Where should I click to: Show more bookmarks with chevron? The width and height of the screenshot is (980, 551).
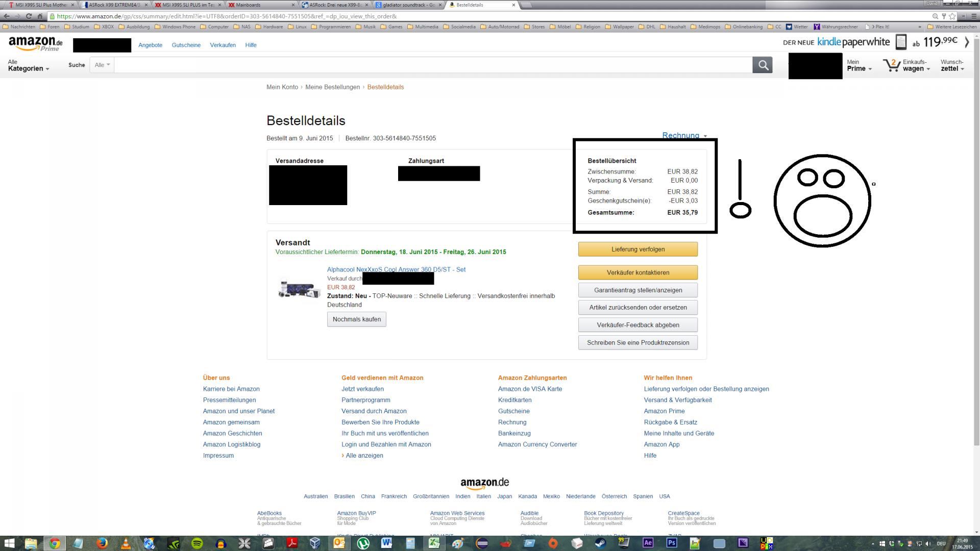pyautogui.click(x=920, y=27)
